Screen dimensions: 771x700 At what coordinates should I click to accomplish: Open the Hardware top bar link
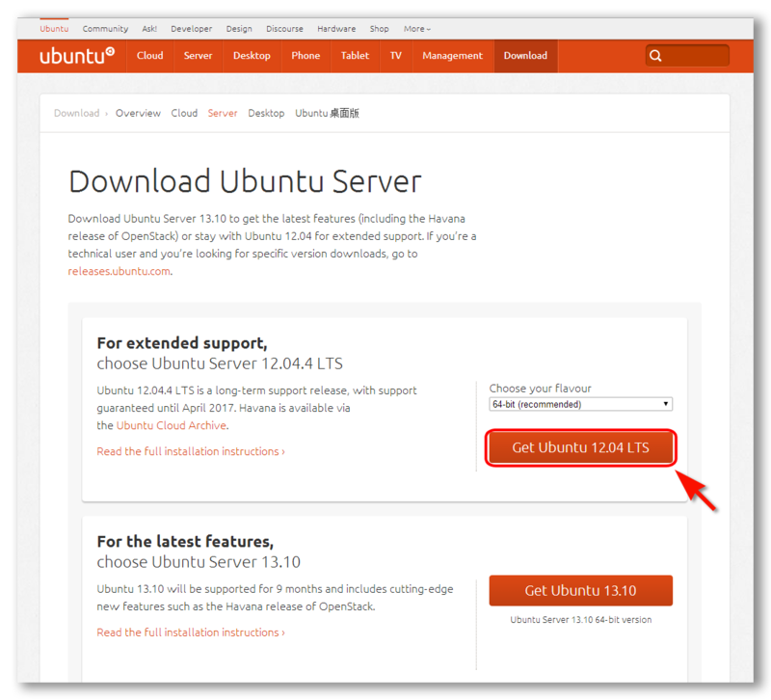click(x=336, y=29)
